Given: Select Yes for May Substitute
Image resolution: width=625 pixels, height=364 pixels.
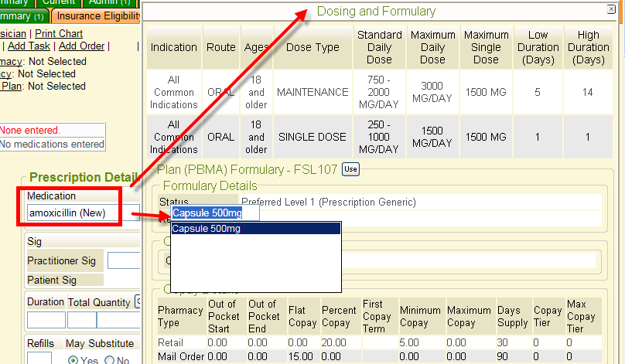Looking at the screenshot, I should (x=73, y=360).
